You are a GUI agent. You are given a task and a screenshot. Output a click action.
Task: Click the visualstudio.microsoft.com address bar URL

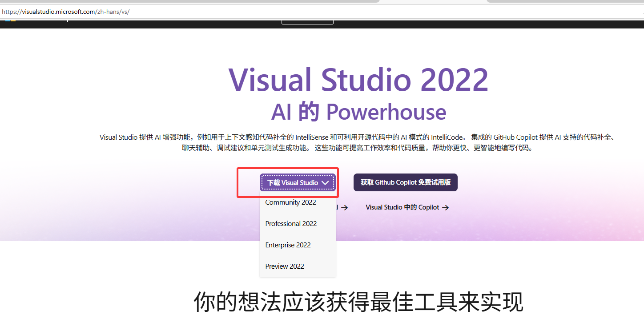[66, 12]
